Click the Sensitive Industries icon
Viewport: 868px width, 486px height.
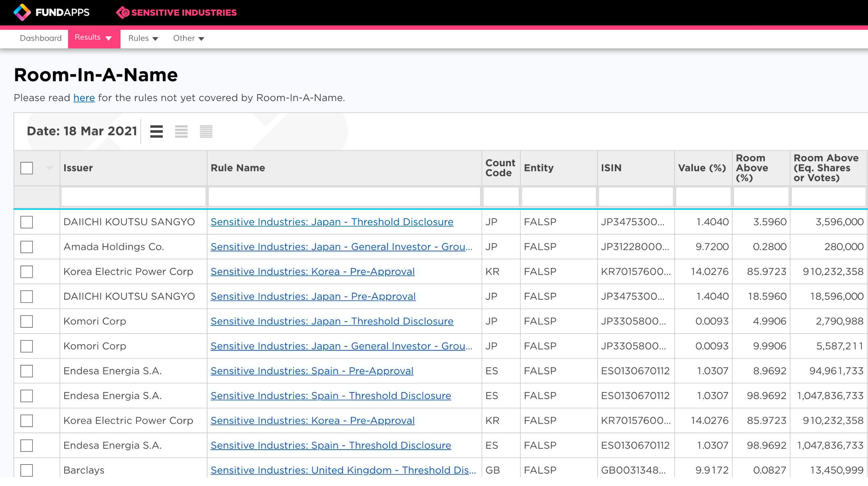click(x=123, y=13)
